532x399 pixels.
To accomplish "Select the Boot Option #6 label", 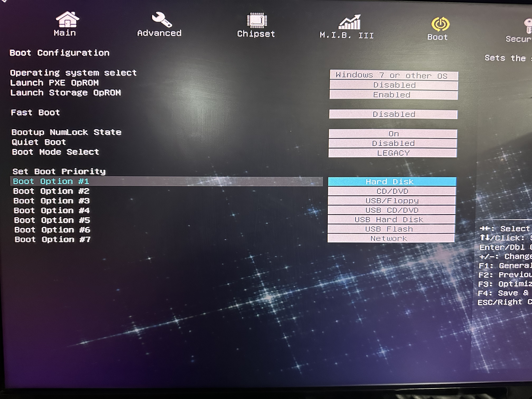I will coord(52,230).
